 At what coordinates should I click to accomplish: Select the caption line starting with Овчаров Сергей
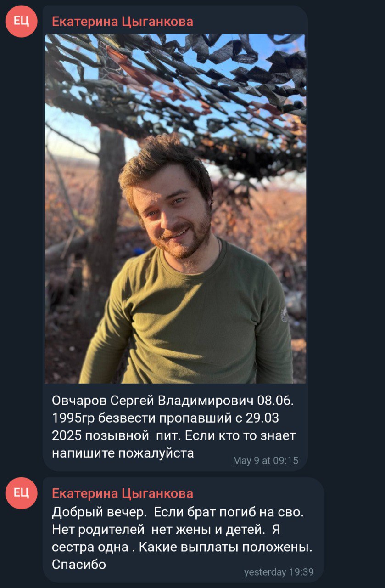pos(173,401)
